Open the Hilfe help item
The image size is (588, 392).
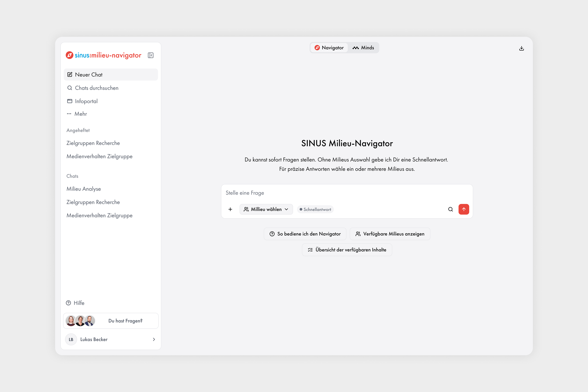click(x=75, y=303)
